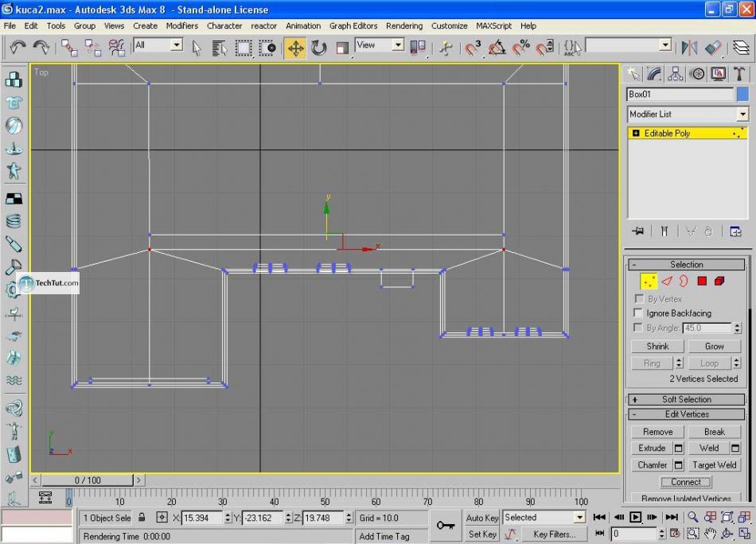Toggle the Spinner Snap icon
This screenshot has height=544, width=756.
pyautogui.click(x=545, y=48)
